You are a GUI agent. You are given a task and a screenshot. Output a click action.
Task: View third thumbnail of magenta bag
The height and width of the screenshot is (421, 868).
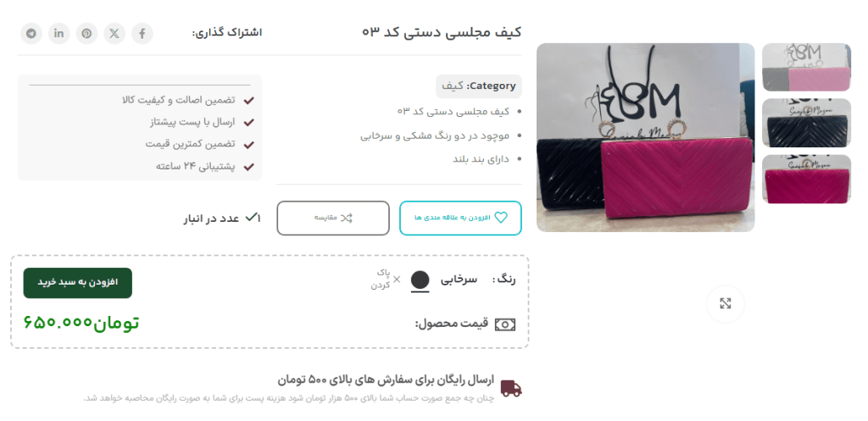click(806, 179)
